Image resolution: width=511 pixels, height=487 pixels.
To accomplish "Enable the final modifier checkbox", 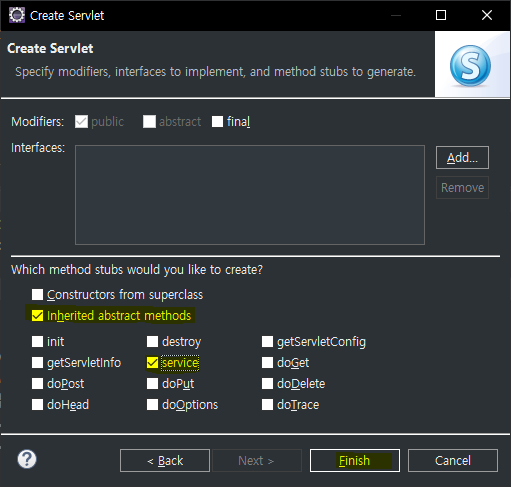I will [x=217, y=122].
